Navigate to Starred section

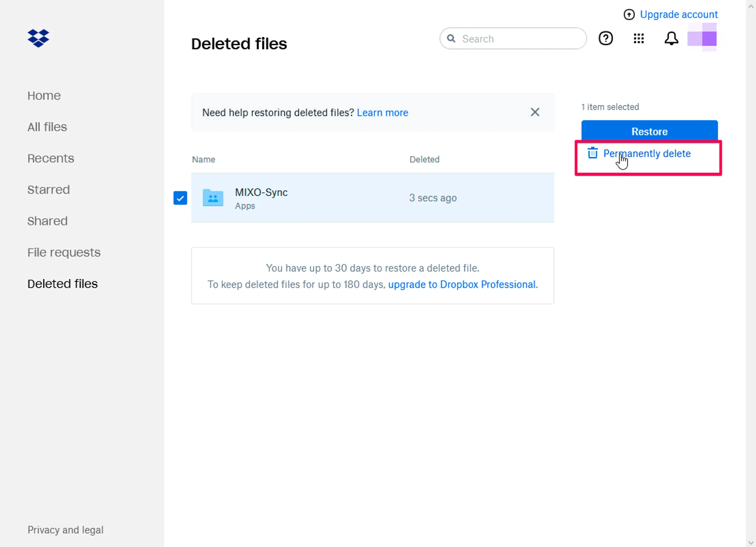click(x=48, y=190)
